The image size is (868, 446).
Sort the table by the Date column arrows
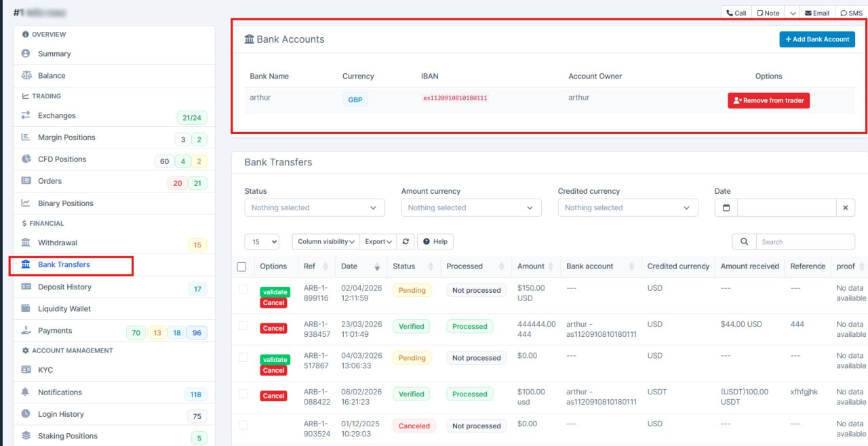(377, 266)
